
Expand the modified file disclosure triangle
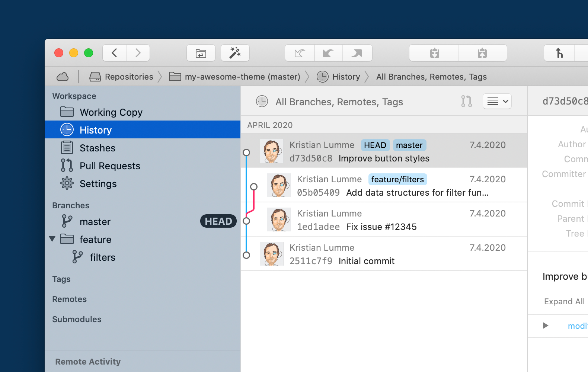coord(546,326)
